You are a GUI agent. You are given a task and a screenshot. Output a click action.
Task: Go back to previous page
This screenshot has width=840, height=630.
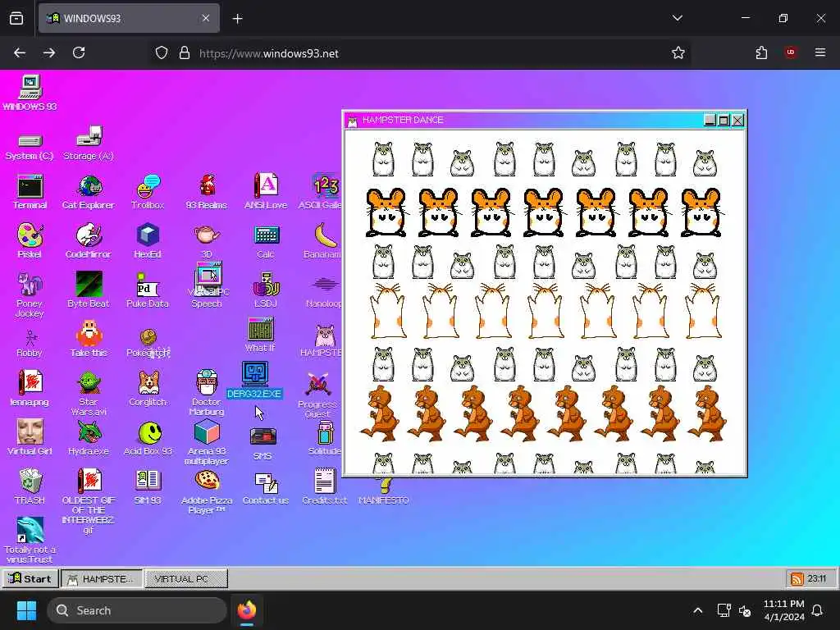coord(20,52)
